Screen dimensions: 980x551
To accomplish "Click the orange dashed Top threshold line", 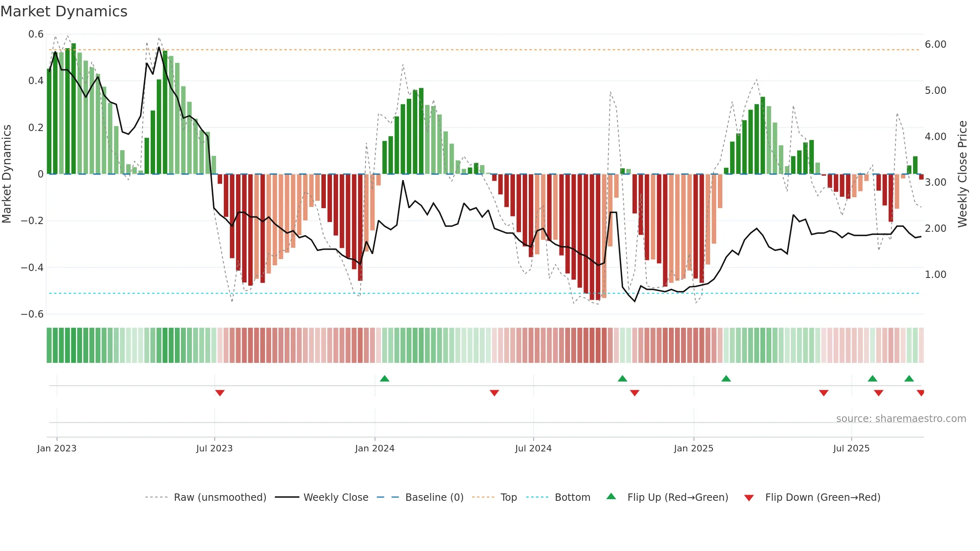I will tap(484, 50).
